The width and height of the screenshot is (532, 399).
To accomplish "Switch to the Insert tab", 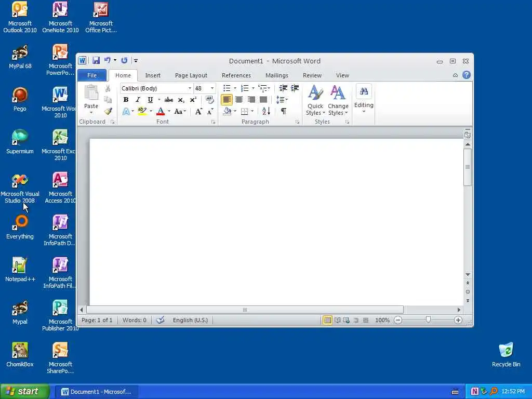I will tap(153, 75).
